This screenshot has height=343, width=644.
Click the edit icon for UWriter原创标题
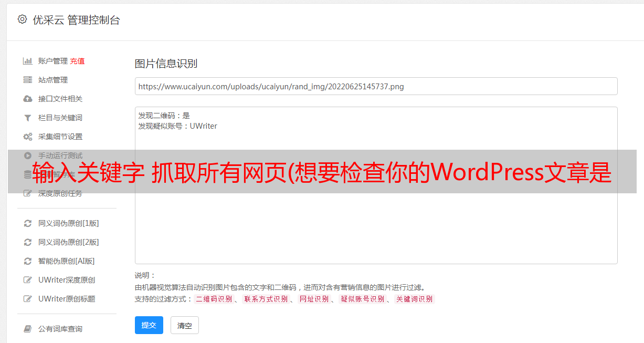[x=28, y=299]
